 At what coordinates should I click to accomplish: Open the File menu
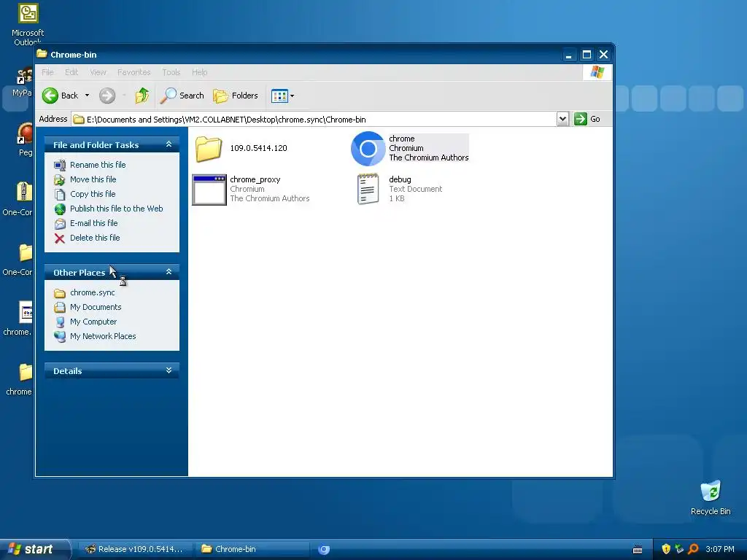tap(47, 72)
